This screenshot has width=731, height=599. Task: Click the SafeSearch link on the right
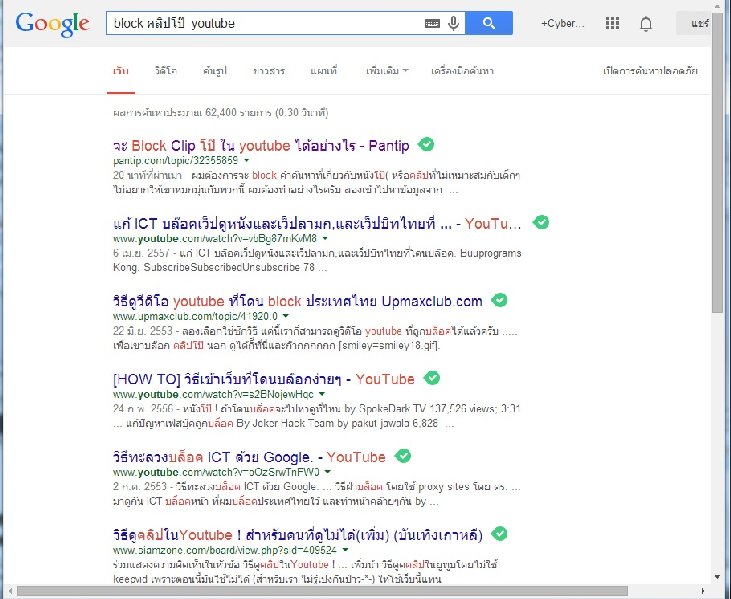[x=650, y=71]
